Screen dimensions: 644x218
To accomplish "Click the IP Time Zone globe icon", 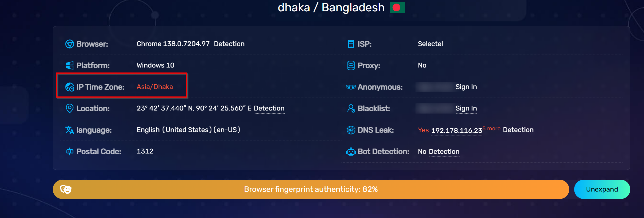I will coord(70,87).
